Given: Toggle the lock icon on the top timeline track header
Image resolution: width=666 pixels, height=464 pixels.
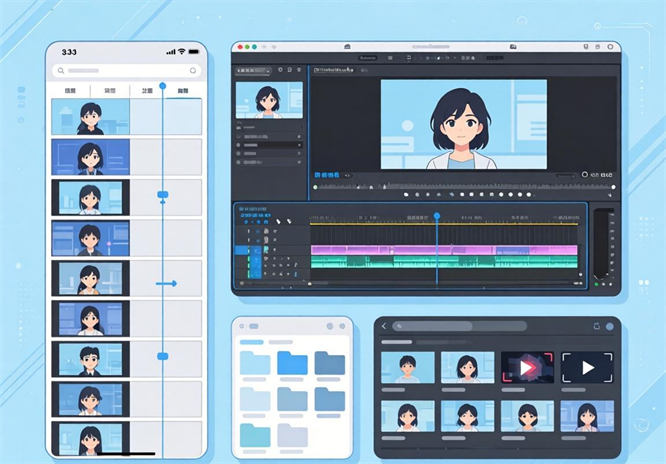Looking at the screenshot, I should [x=266, y=231].
